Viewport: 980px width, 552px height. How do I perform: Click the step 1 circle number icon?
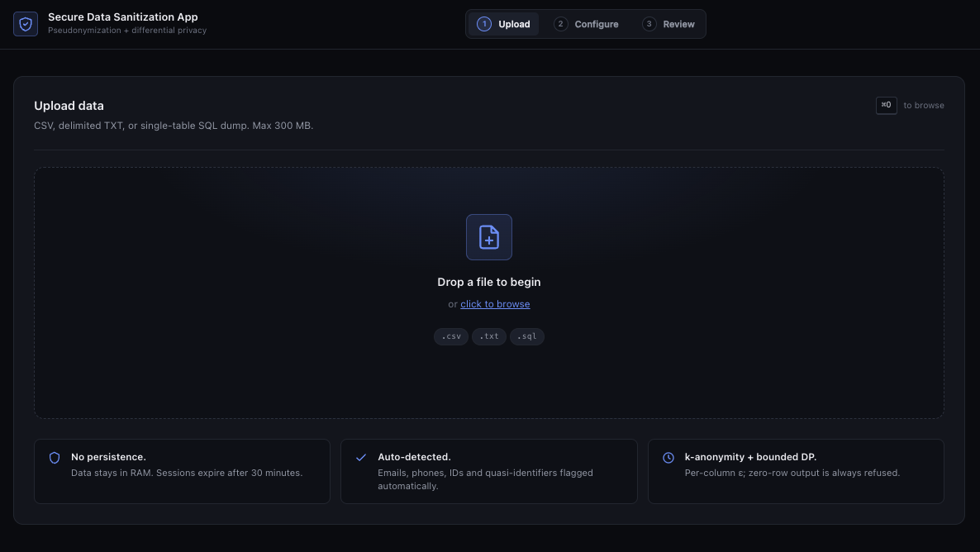tap(483, 24)
